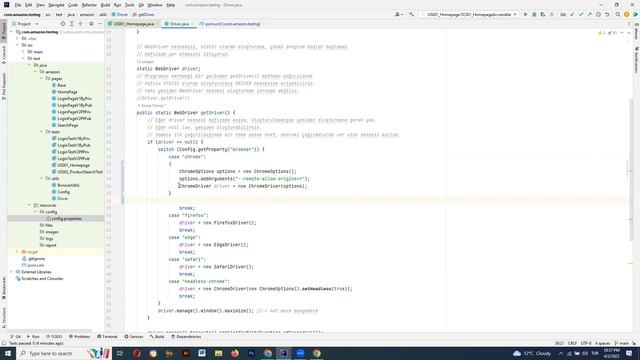Image resolution: width=640 pixels, height=360 pixels.
Task: Click the Debug bug icon in the toolbar
Action: (534, 14)
